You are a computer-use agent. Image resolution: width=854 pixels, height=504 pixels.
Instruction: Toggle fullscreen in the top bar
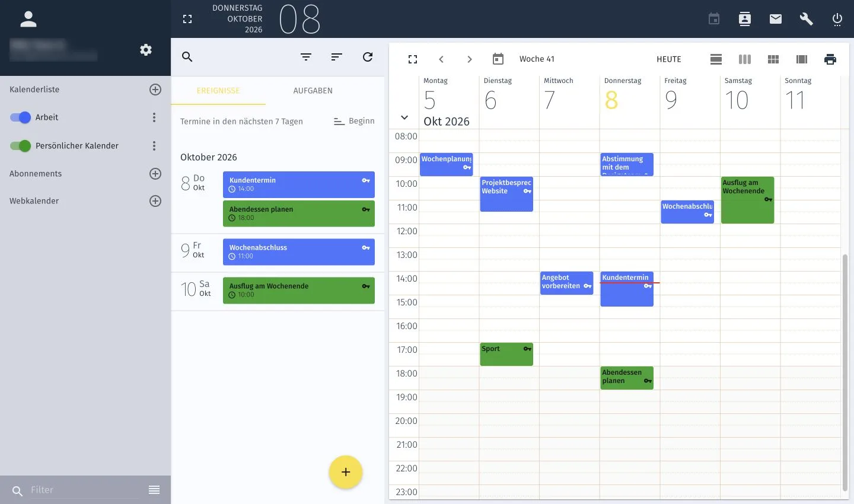point(187,19)
